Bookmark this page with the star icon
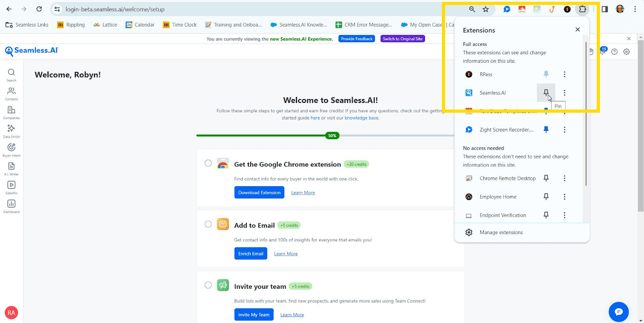The width and height of the screenshot is (644, 323). 486,9
